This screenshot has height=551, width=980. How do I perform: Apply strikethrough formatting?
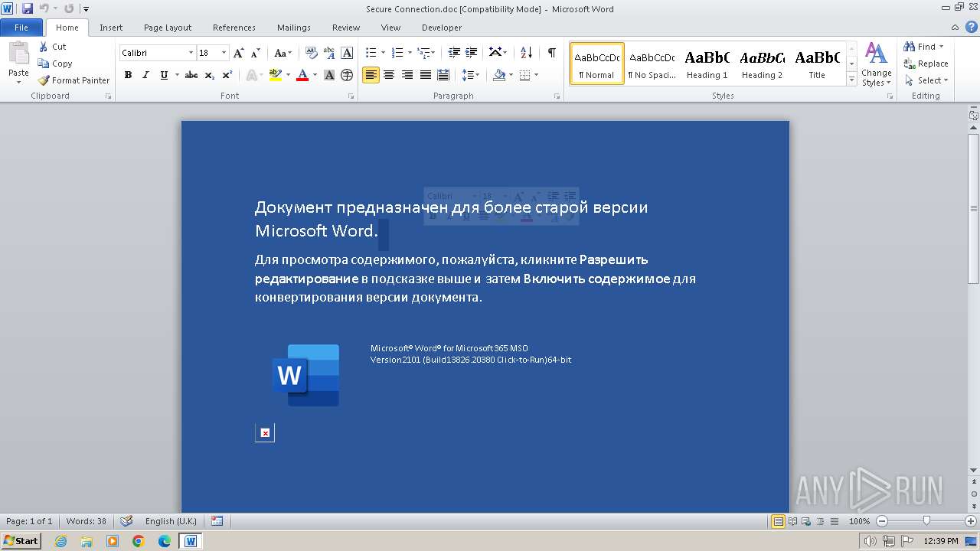coord(191,75)
